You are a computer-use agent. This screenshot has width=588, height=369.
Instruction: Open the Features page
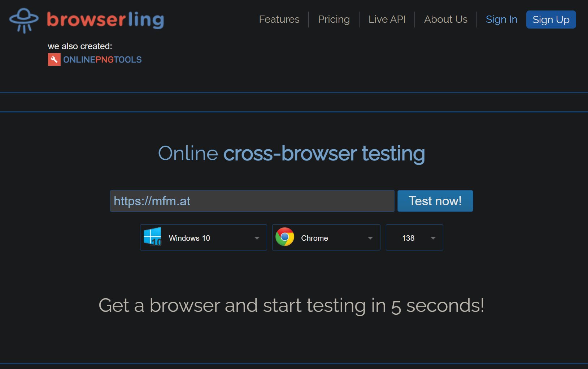click(x=279, y=20)
